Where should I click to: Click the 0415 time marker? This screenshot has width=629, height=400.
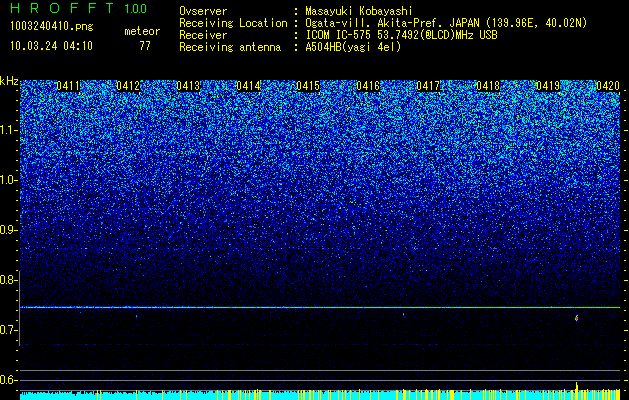click(x=308, y=86)
